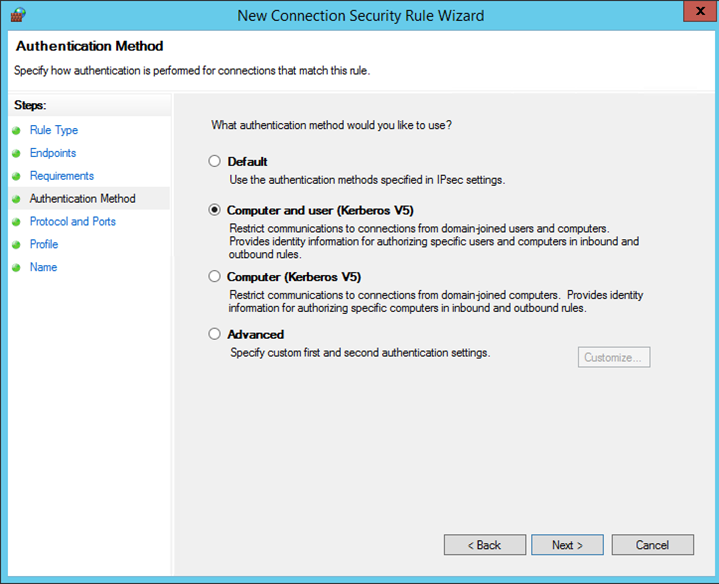Viewport: 719px width, 584px height.
Task: Open the Protocol and Ports step
Action: point(72,221)
